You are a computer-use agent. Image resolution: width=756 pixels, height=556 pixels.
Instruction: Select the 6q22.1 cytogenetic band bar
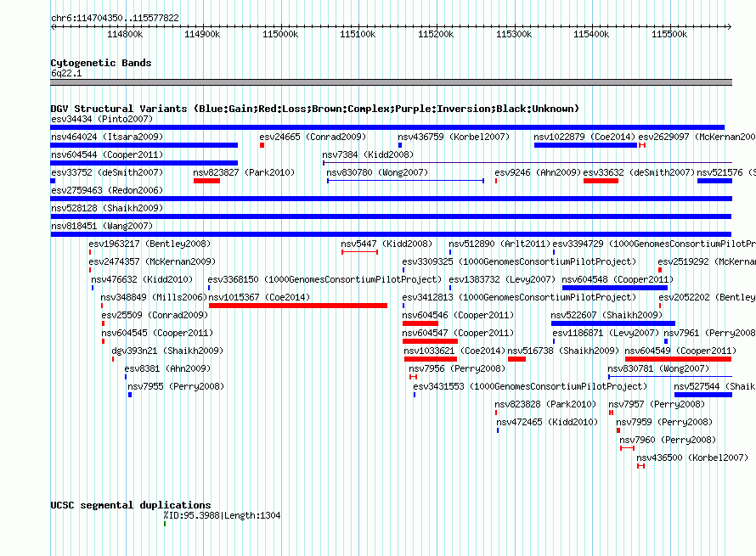coord(391,82)
